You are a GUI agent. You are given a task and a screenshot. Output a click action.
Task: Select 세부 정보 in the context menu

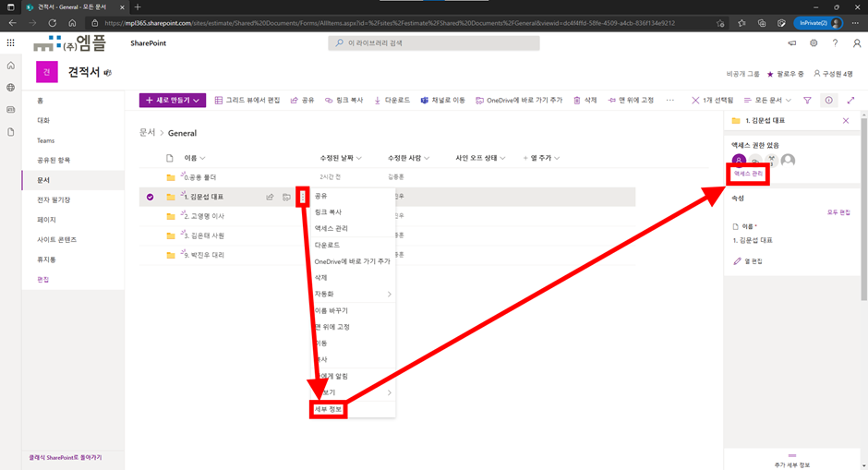point(353,409)
